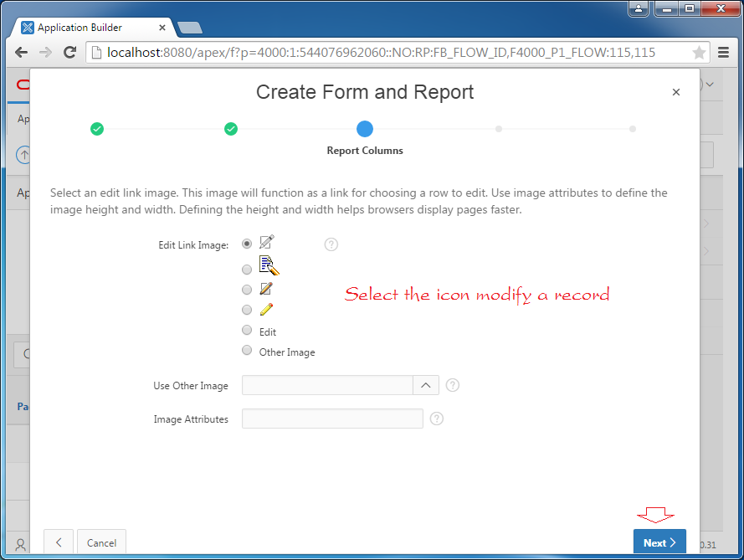
Task: Click the address bar URL
Action: pyautogui.click(x=381, y=52)
